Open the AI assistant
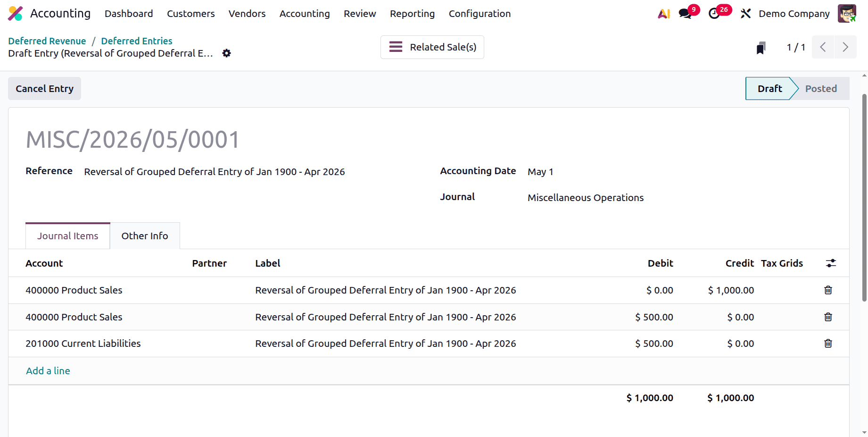 point(664,13)
